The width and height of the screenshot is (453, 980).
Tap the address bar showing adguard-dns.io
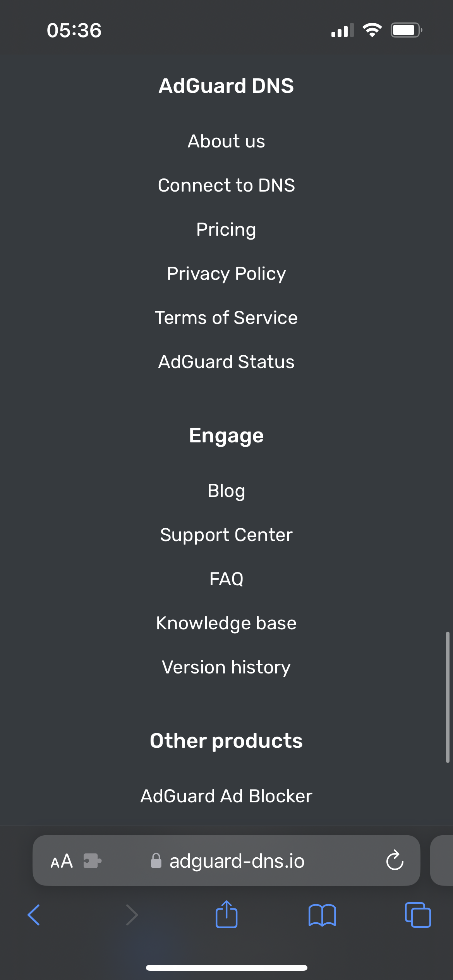236,861
